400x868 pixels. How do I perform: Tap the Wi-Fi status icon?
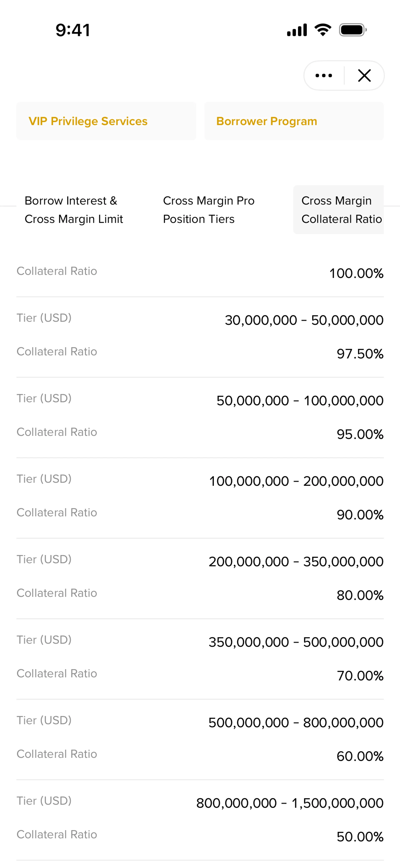tap(323, 30)
